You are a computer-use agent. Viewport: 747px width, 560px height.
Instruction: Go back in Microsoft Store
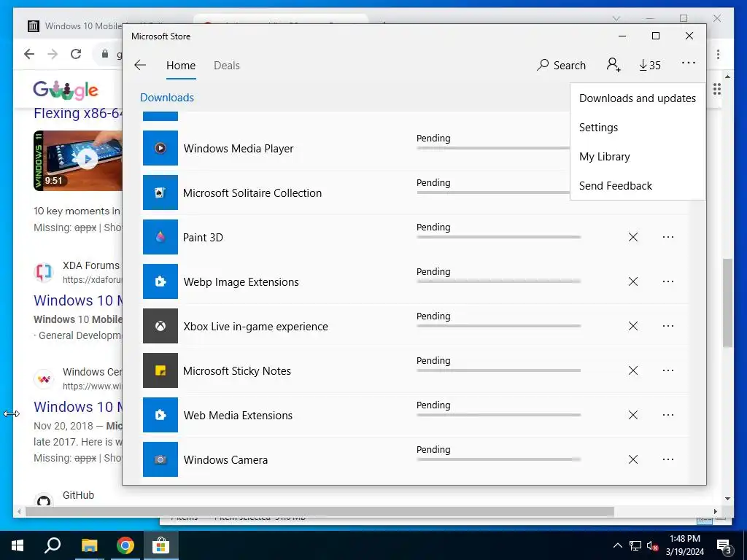click(x=140, y=65)
